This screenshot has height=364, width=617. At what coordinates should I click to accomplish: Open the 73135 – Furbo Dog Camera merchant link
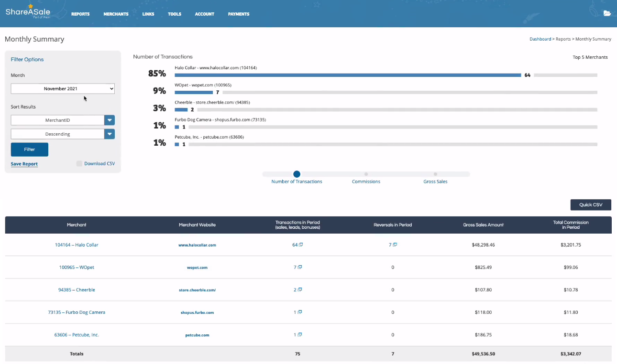[x=77, y=312]
